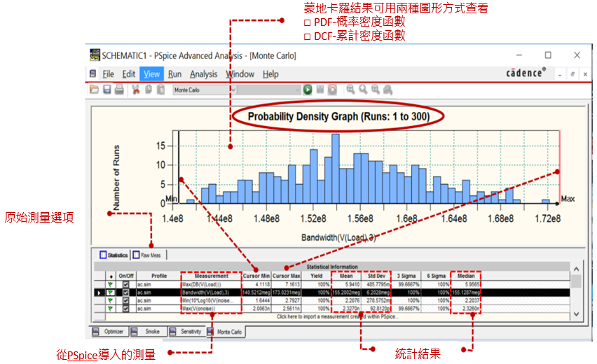Click the Probability Density Graph title
This screenshot has height=364, width=597.
338,116
